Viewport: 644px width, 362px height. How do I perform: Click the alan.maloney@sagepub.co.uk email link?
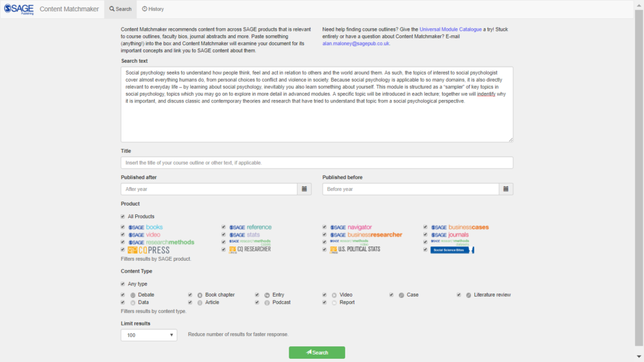point(356,43)
